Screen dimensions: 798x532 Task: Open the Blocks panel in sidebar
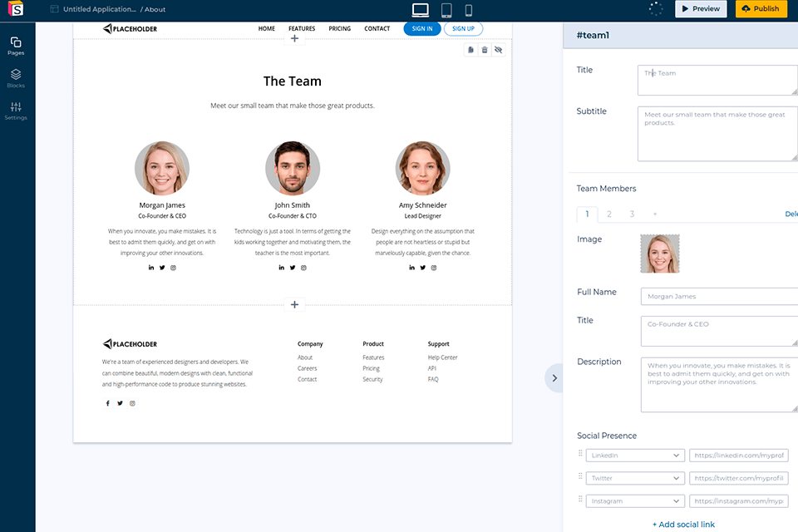click(16, 78)
